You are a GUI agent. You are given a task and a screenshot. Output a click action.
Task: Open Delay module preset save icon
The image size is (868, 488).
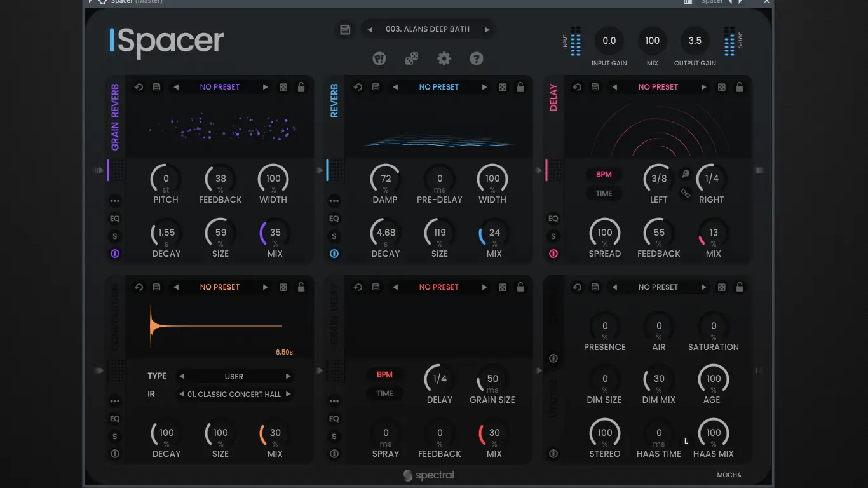595,87
